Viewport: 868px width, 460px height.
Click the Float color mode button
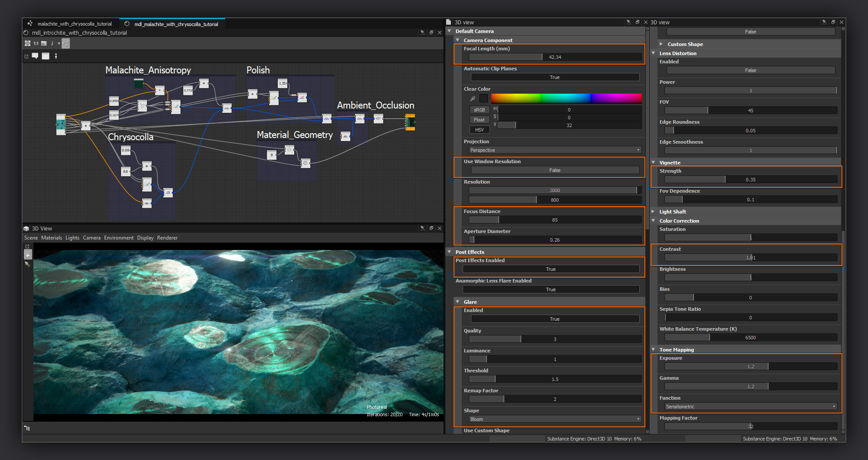click(x=479, y=120)
